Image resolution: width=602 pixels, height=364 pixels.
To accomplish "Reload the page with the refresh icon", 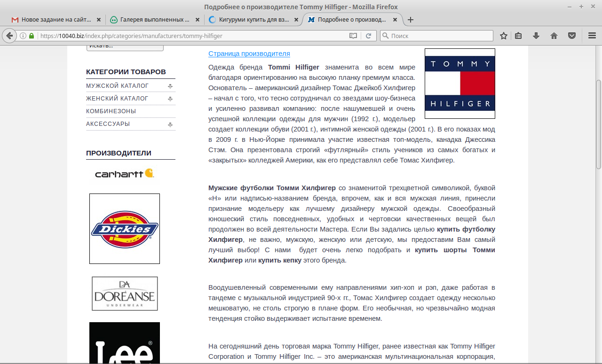I will point(369,36).
